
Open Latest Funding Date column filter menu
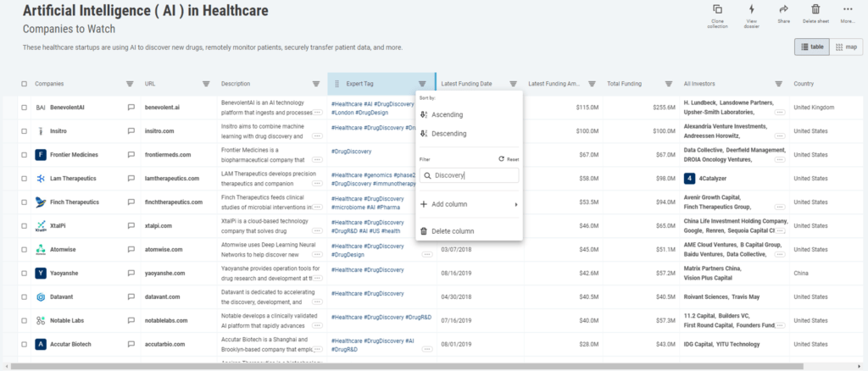pyautogui.click(x=513, y=84)
